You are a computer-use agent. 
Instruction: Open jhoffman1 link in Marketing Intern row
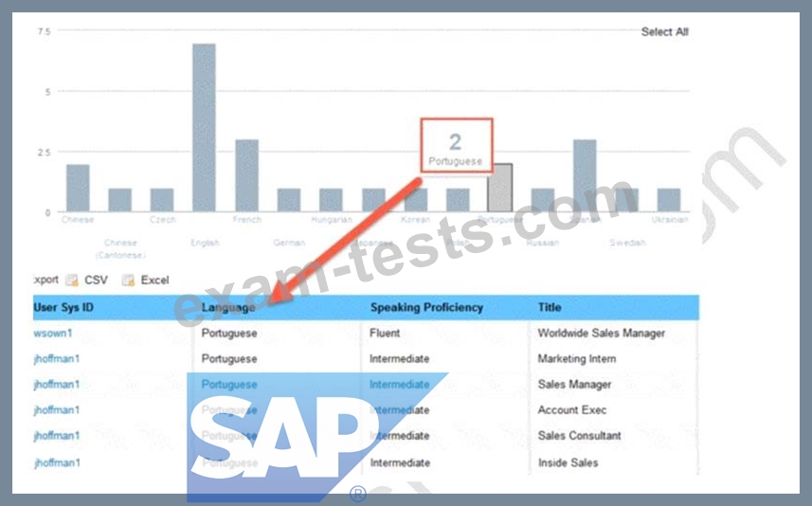pos(57,359)
